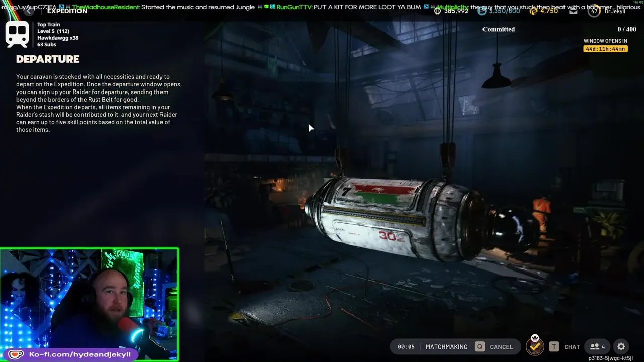
Task: Click the hype train icon overlay
Action: pos(17,34)
